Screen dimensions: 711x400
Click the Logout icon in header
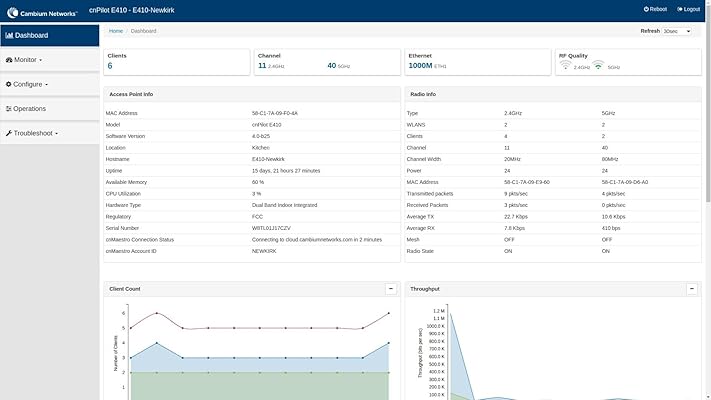[x=680, y=8]
